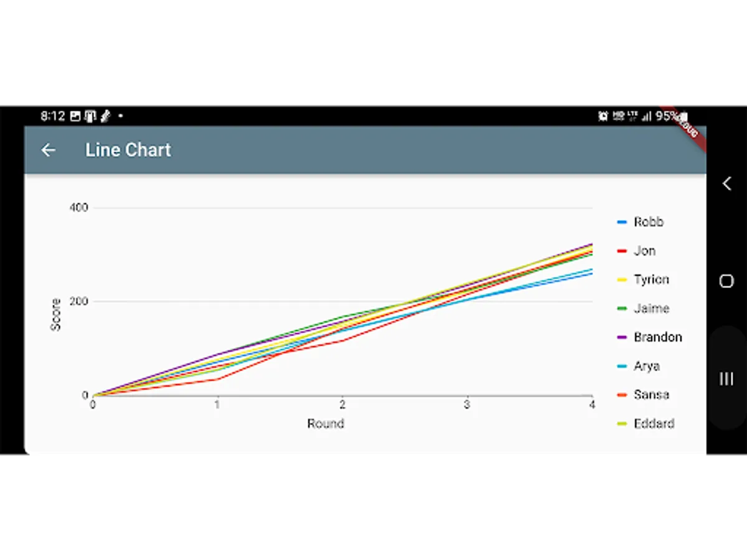The width and height of the screenshot is (747, 560).
Task: Click the Arya legend label
Action: (x=646, y=366)
